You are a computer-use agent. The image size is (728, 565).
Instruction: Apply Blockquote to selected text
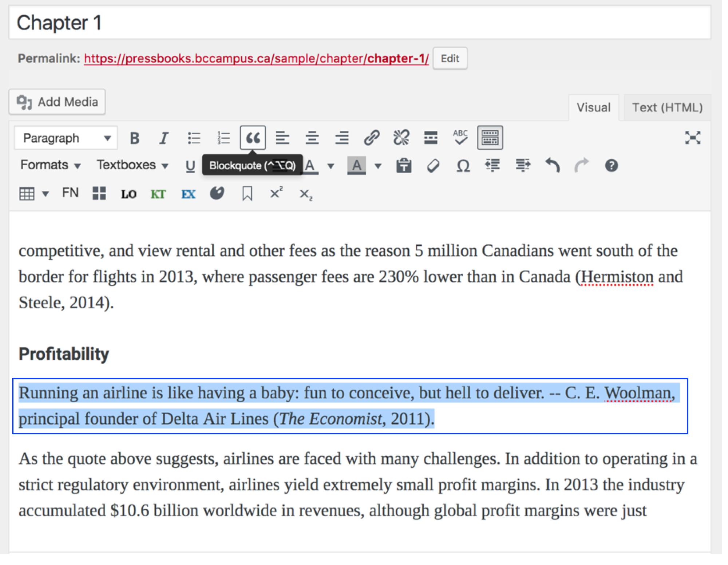click(253, 138)
